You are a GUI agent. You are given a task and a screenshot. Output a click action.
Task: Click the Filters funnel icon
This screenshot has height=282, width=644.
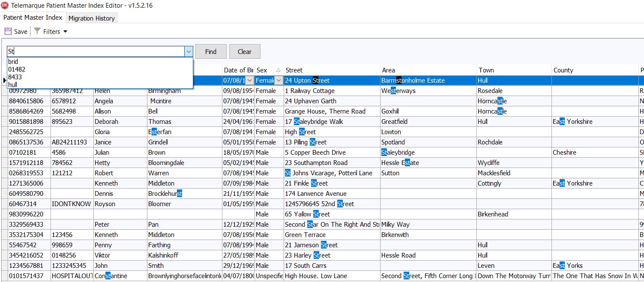(x=37, y=31)
